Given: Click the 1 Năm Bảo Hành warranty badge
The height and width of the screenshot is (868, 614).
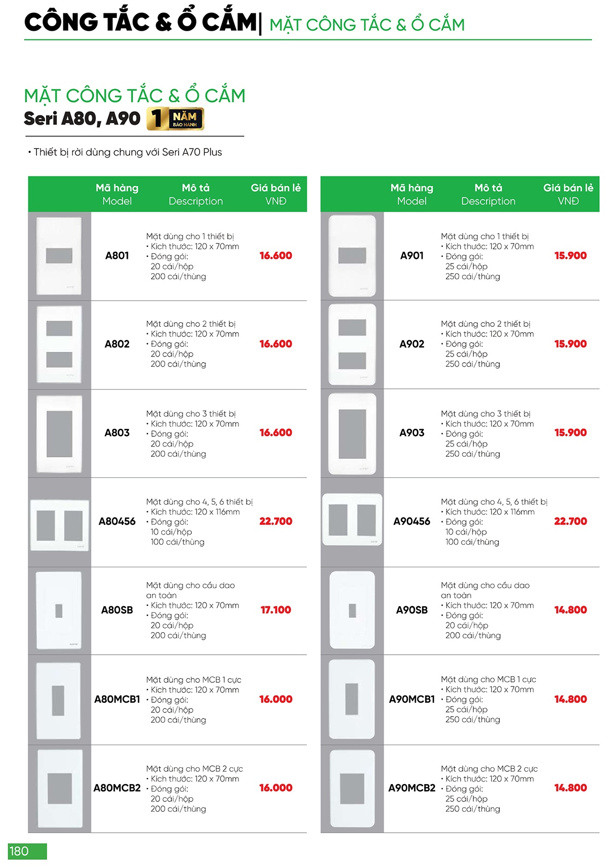Looking at the screenshot, I should (x=176, y=119).
